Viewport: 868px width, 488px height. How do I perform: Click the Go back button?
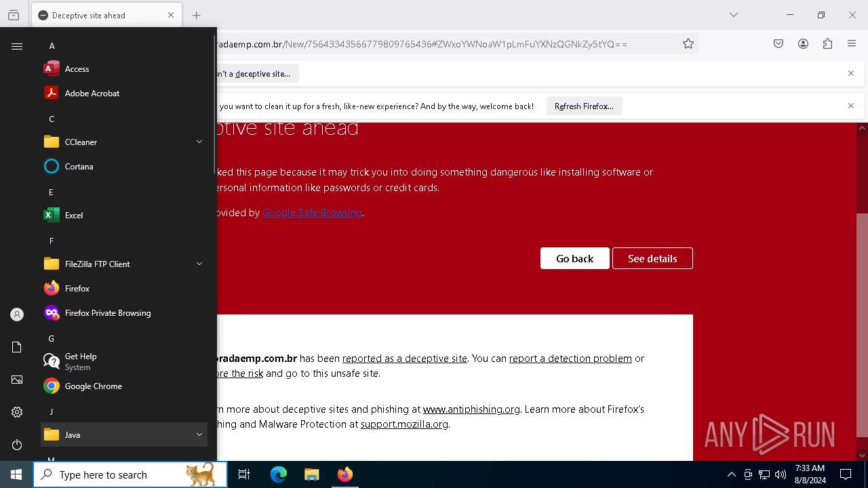click(574, 258)
